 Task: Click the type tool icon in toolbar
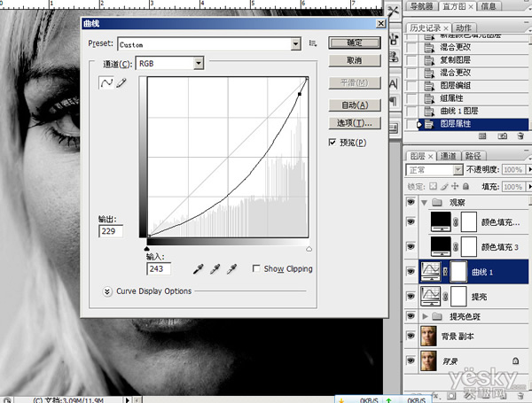pos(393,84)
